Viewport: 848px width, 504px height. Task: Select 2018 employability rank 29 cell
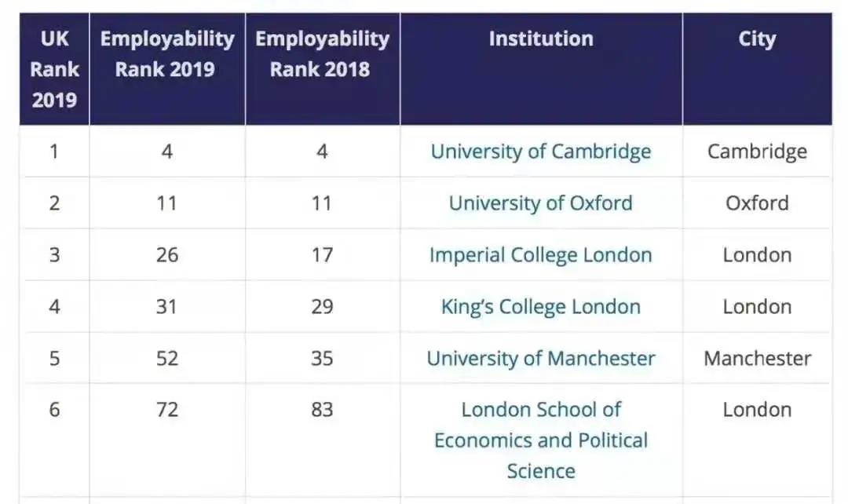click(x=322, y=307)
